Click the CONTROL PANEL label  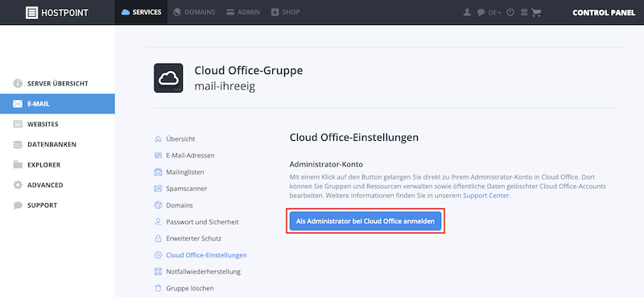click(x=604, y=12)
